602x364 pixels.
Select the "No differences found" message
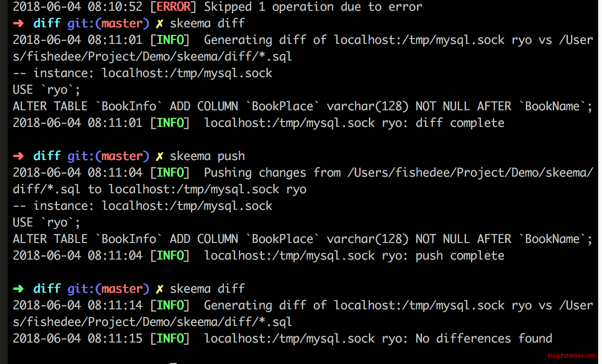(x=483, y=339)
